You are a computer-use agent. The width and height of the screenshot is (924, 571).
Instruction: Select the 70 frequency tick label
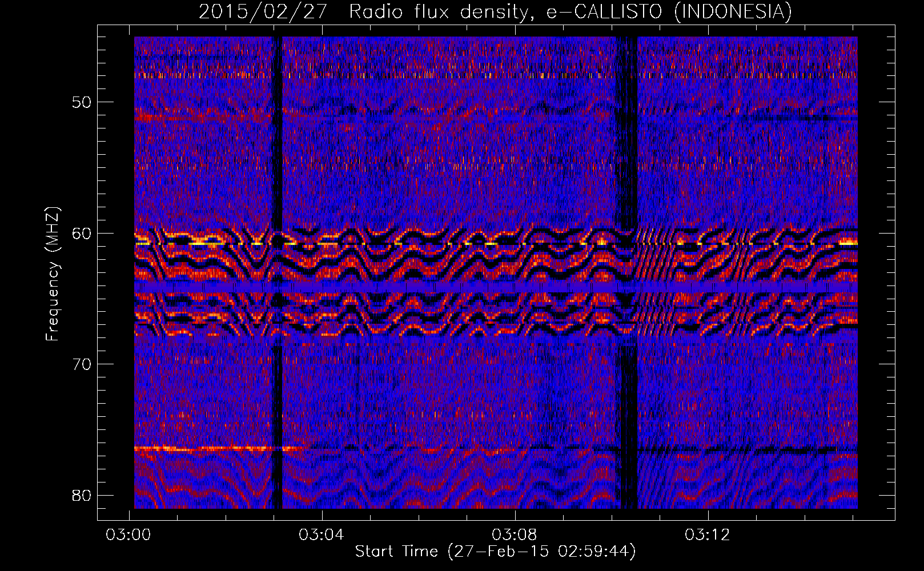pyautogui.click(x=82, y=364)
